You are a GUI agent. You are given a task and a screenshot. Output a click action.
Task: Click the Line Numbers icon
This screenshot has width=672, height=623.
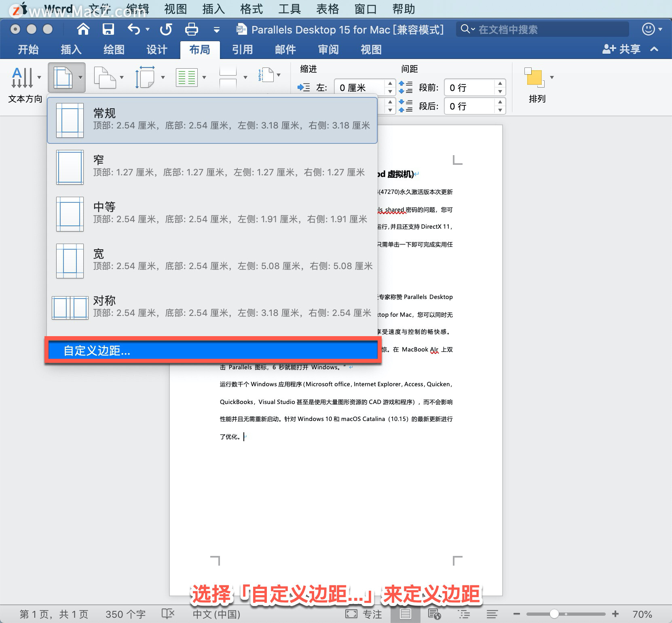click(x=266, y=75)
